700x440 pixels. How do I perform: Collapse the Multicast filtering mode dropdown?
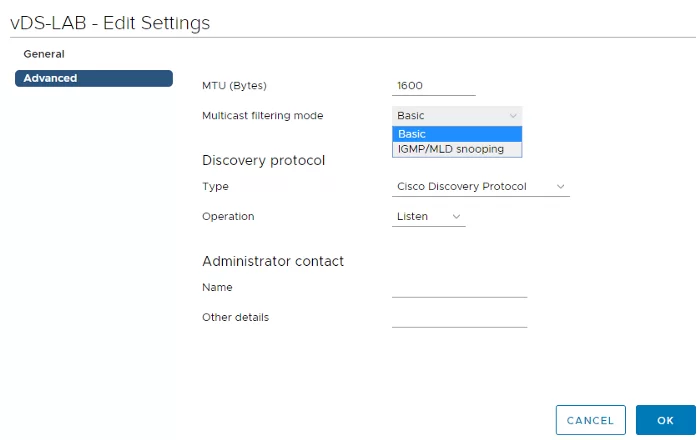click(x=457, y=116)
